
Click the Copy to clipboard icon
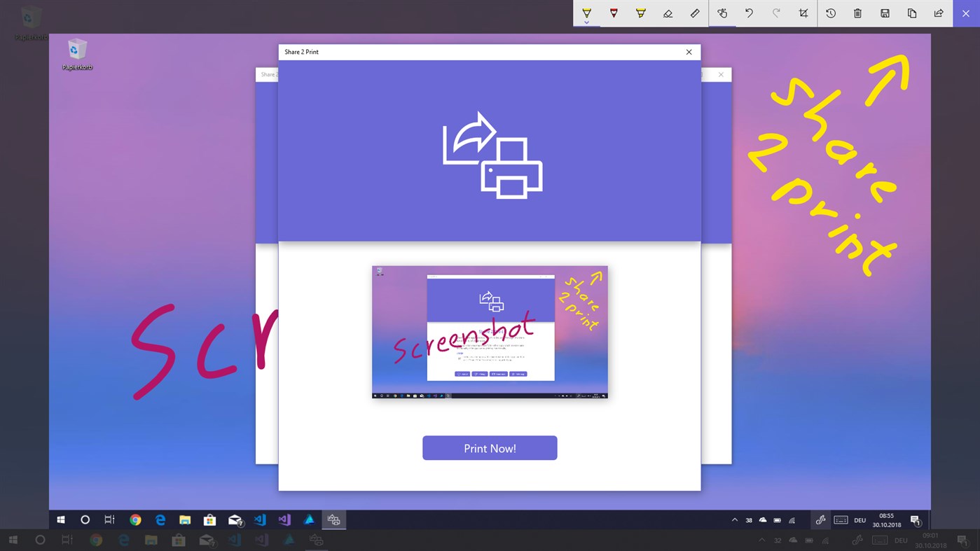911,13
